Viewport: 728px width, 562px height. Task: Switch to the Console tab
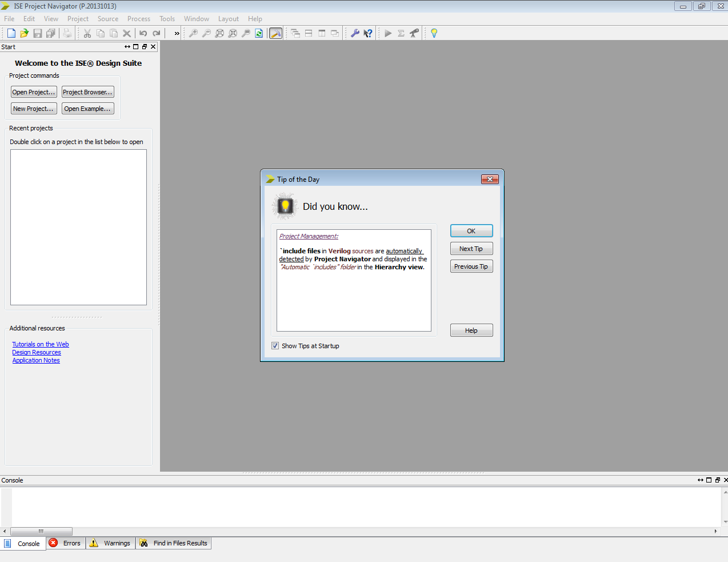click(x=23, y=544)
